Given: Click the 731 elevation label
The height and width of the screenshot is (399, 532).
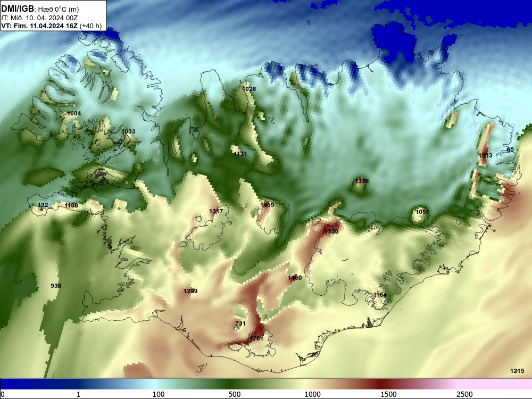Looking at the screenshot, I should (240, 323).
